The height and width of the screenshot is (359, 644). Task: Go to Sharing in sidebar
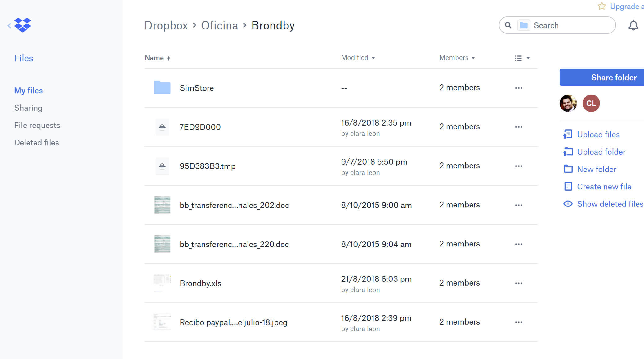28,108
